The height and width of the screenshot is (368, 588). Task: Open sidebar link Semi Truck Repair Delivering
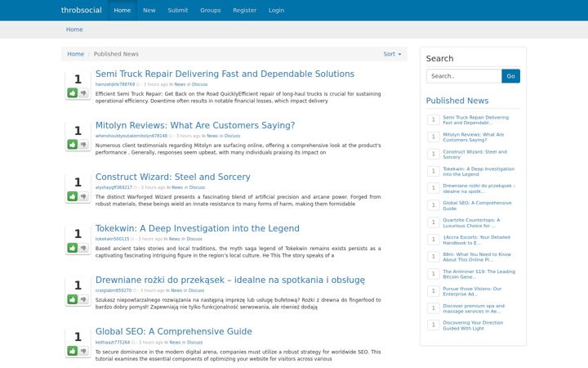(x=475, y=119)
